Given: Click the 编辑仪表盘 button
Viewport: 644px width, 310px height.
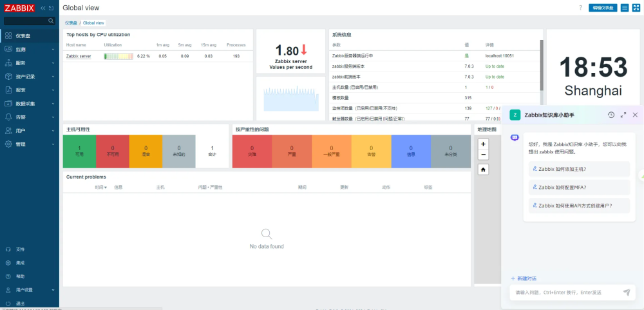Looking at the screenshot, I should click(x=603, y=8).
